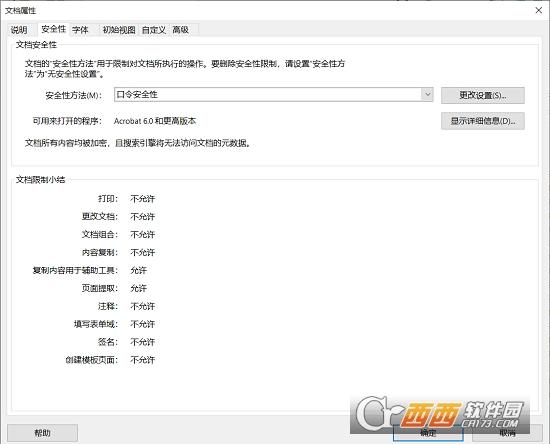Click the 页面提取 restriction label
Viewport: 550px width, 444px height.
[x=100, y=288]
